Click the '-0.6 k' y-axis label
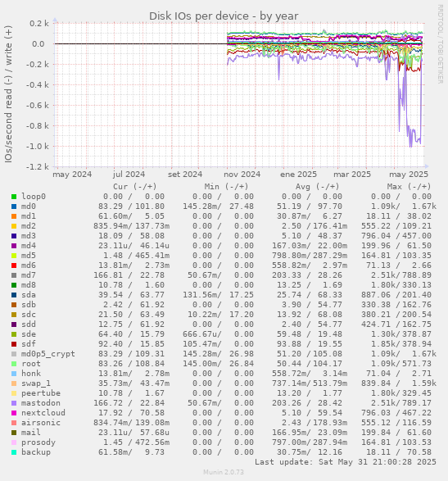Screen dimensions: 448x481 37,105
